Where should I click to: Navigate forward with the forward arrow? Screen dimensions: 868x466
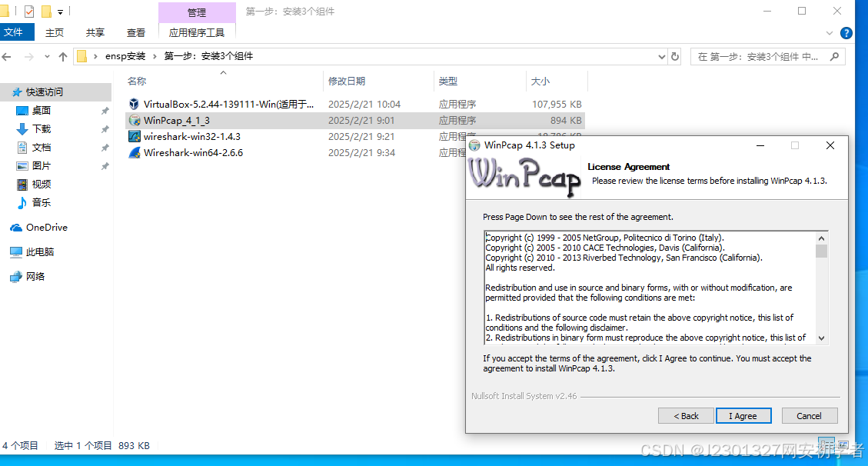click(x=28, y=56)
